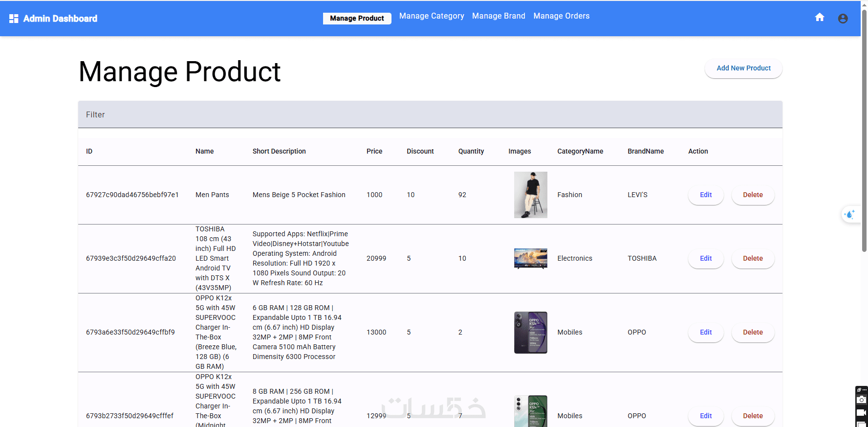Go to Manage Category tab
The image size is (868, 427).
point(432,16)
